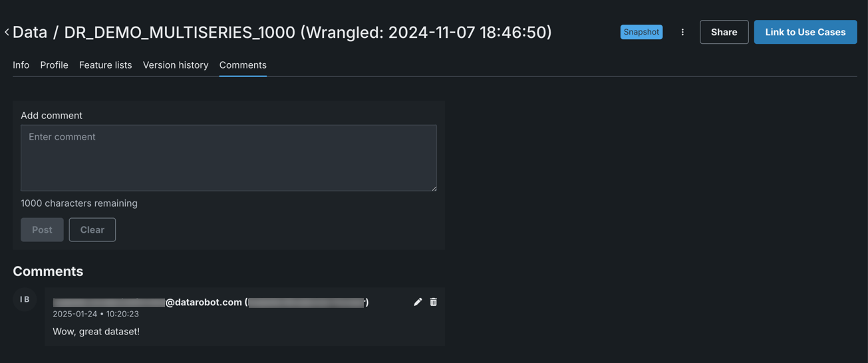
Task: Click the IB user avatar
Action: (25, 300)
